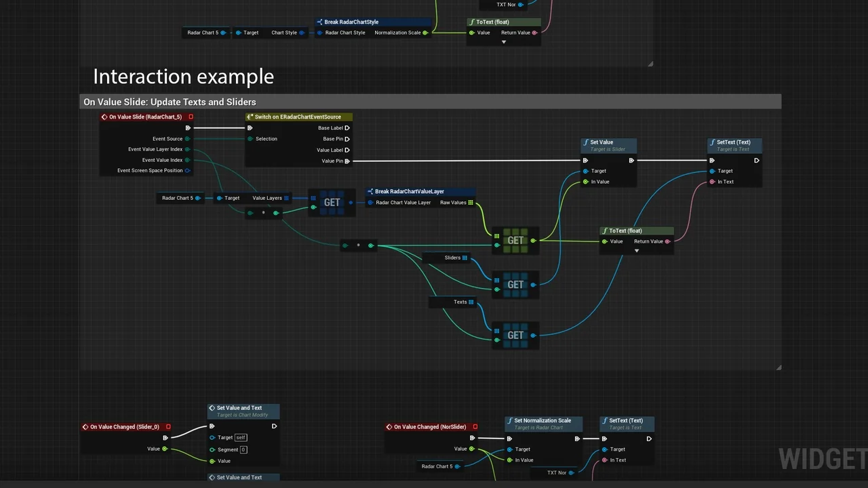Click the Event Screen Space Position pin
The height and width of the screenshot is (488, 868).
[x=187, y=171]
